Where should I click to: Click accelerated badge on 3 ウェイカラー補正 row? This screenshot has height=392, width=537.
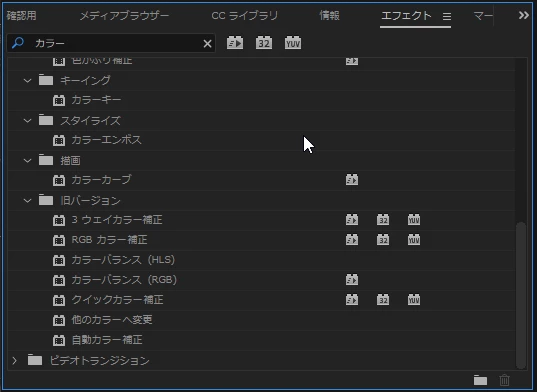pos(352,220)
